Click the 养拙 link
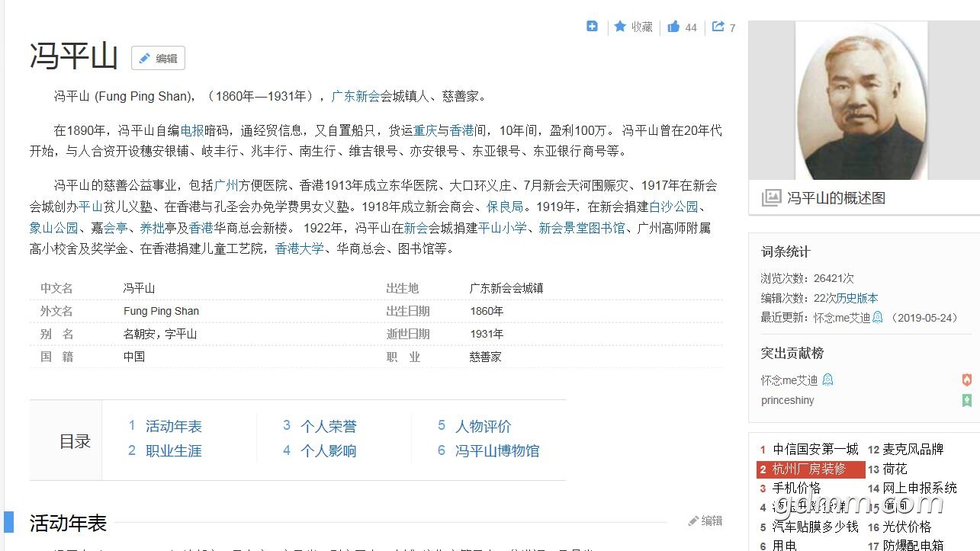This screenshot has height=551, width=980. pyautogui.click(x=153, y=228)
